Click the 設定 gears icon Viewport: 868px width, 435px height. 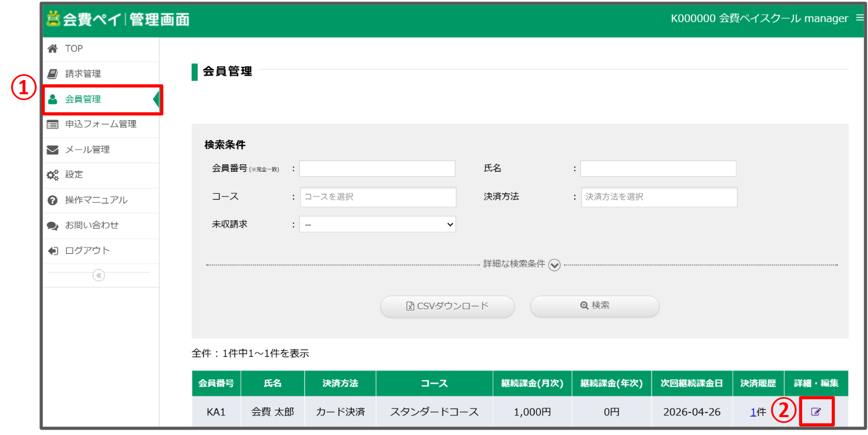point(53,175)
